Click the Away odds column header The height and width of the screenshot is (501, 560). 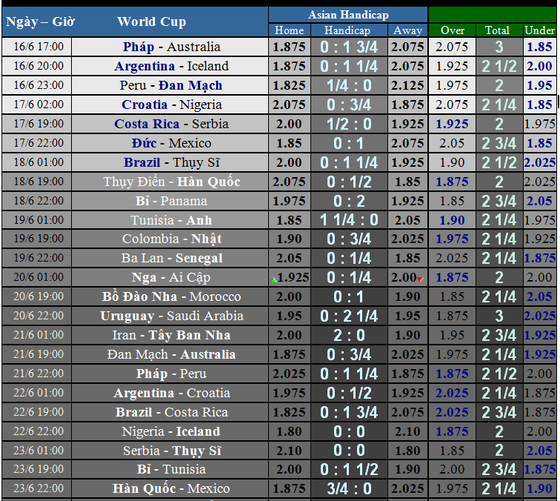pyautogui.click(x=408, y=31)
